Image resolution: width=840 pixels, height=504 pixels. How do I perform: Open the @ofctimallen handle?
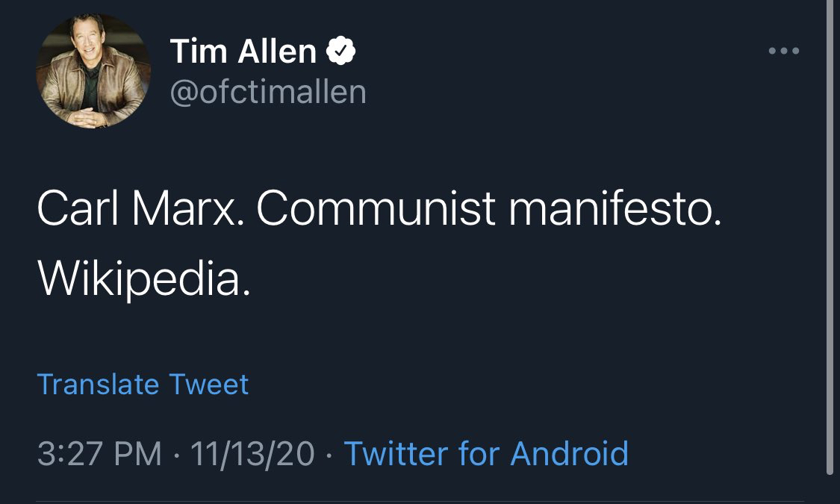[x=268, y=93]
